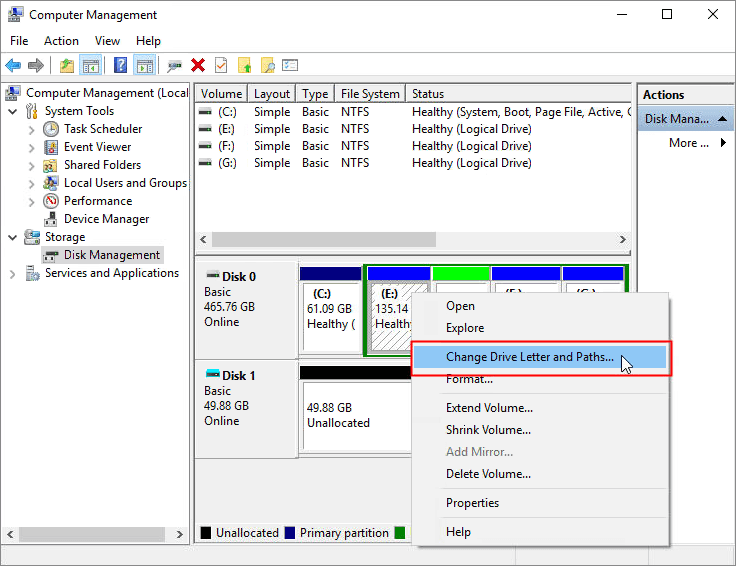Click the tree pane scrollbar left arrow

[10, 534]
